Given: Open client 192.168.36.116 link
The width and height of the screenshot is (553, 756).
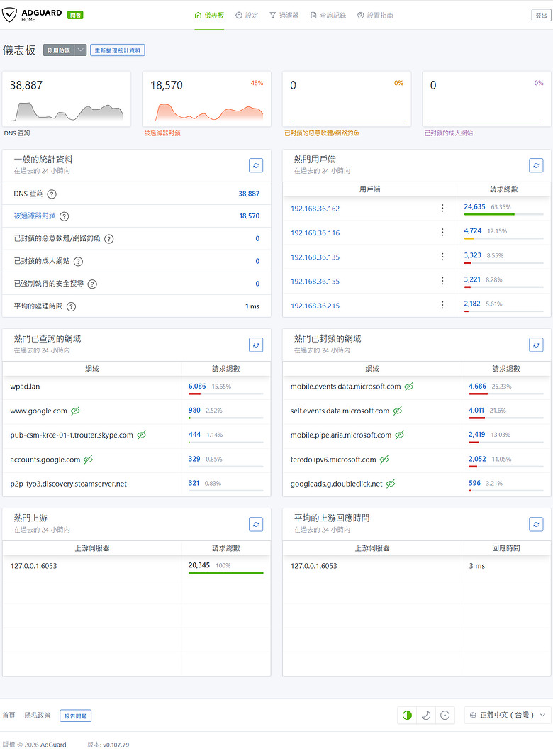Looking at the screenshot, I should (315, 233).
